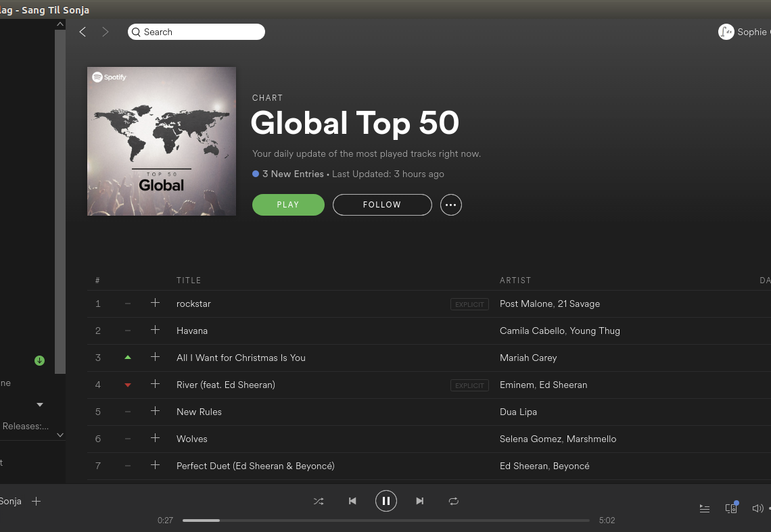Add rockstar to your library
771x532 pixels.
(x=155, y=303)
